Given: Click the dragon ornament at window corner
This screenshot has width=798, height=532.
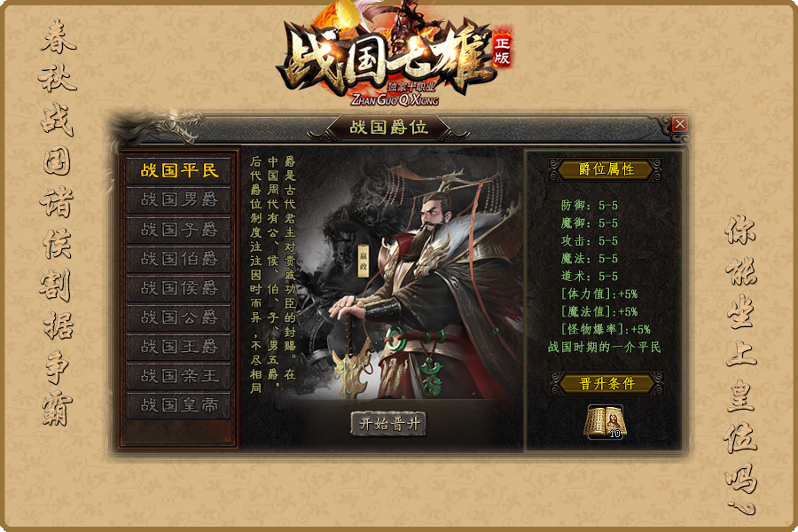Looking at the screenshot, I should [158, 128].
